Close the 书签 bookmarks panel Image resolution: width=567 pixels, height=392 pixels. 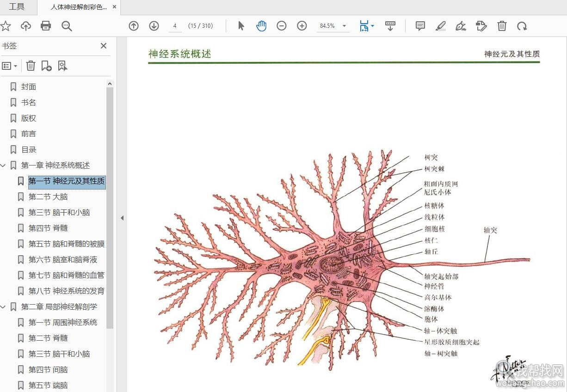104,46
